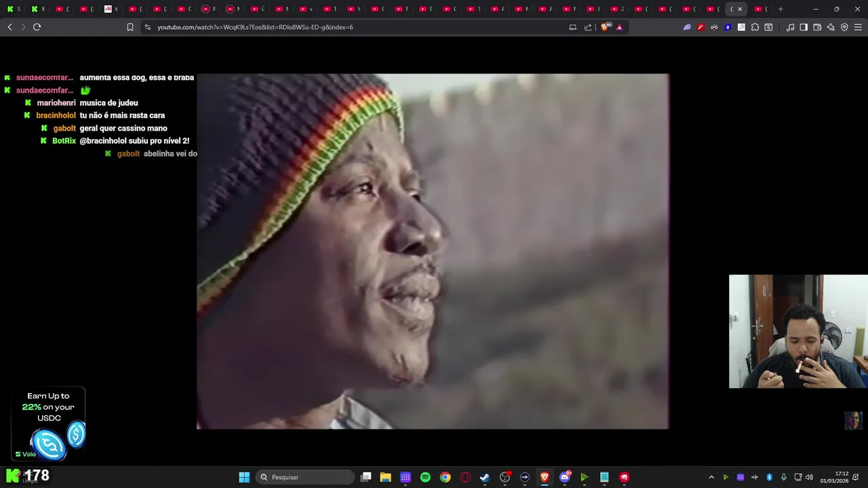Click chat username bracinholol
Viewport: 868px width, 488px height.
tap(56, 115)
